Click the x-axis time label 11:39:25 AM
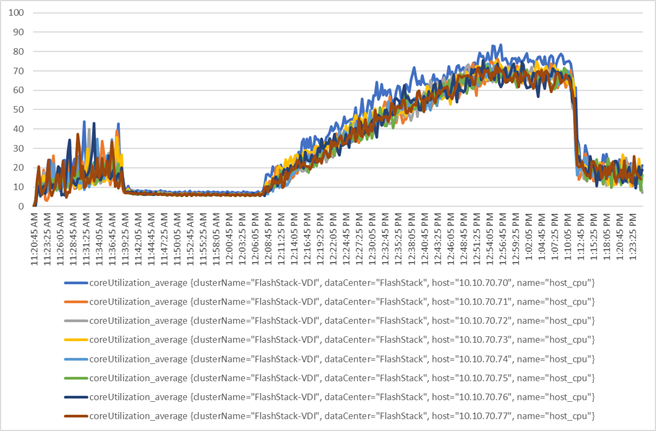 click(x=126, y=239)
